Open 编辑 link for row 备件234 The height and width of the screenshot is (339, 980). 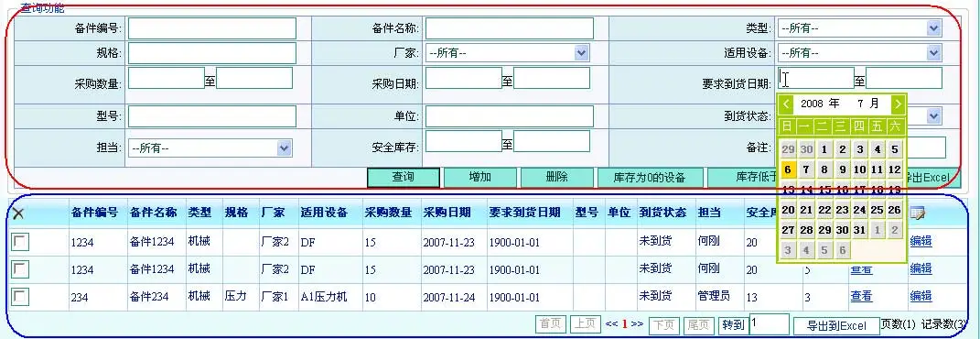coord(921,297)
